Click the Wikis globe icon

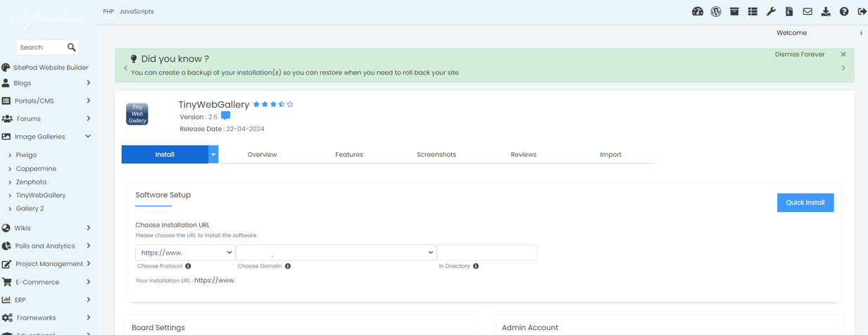tap(6, 228)
